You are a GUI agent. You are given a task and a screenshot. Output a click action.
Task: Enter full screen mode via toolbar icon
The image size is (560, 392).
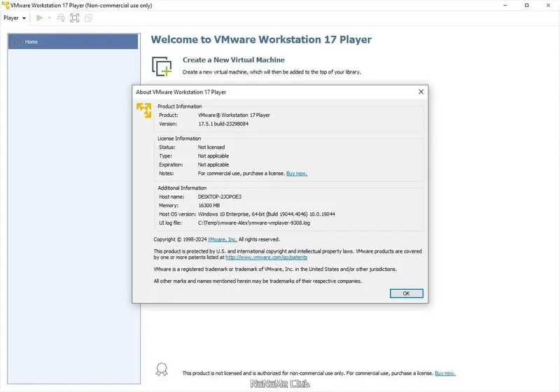(75, 18)
